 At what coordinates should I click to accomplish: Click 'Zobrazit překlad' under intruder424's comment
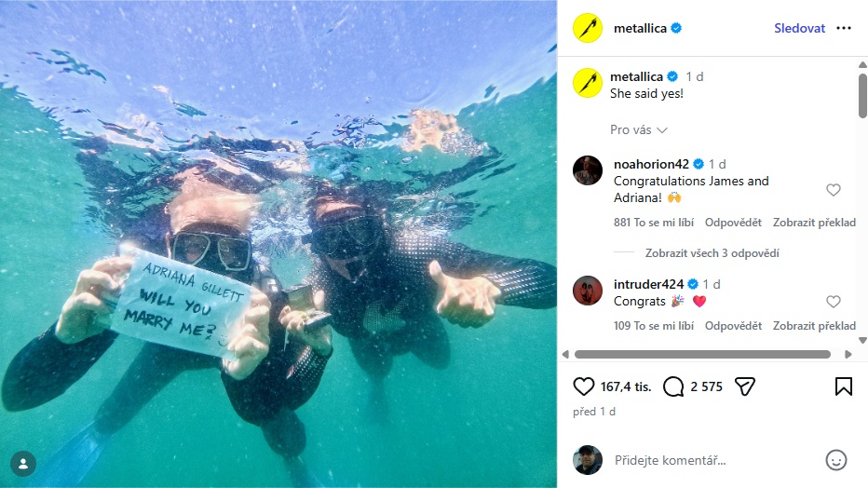pos(814,326)
